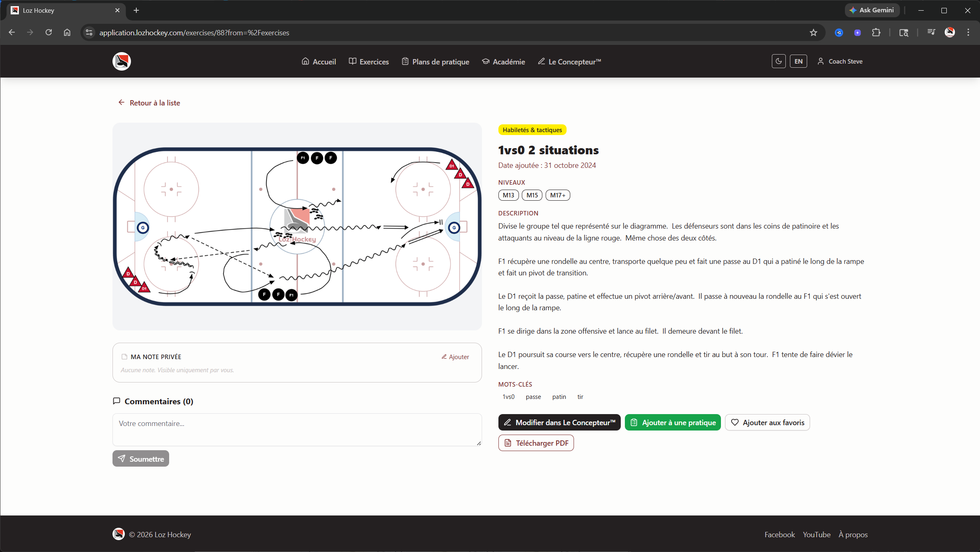Navigate to Académie section

click(503, 62)
